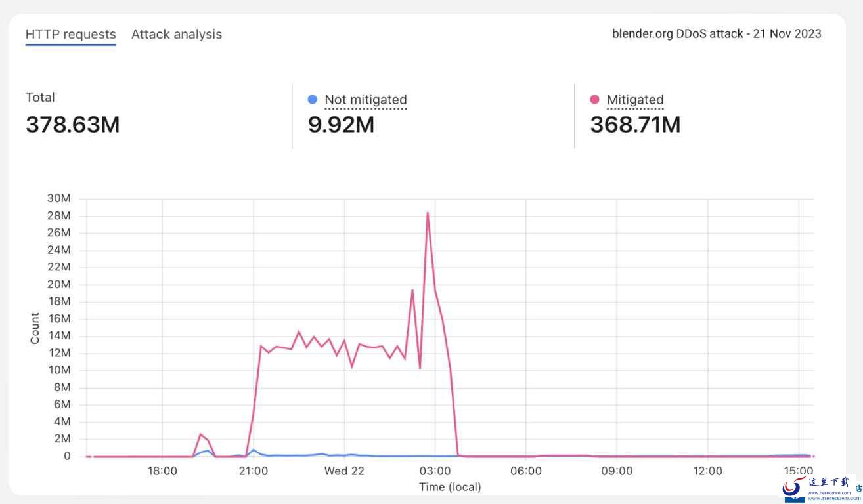Click the pink Mitigated legend dot
The height and width of the screenshot is (504, 863).
(595, 100)
